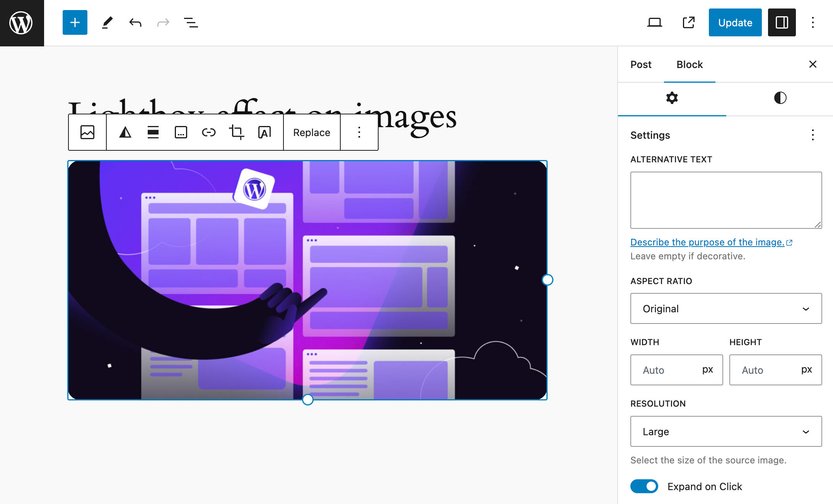The image size is (833, 504).
Task: Open the image block type switcher
Action: pos(87,132)
